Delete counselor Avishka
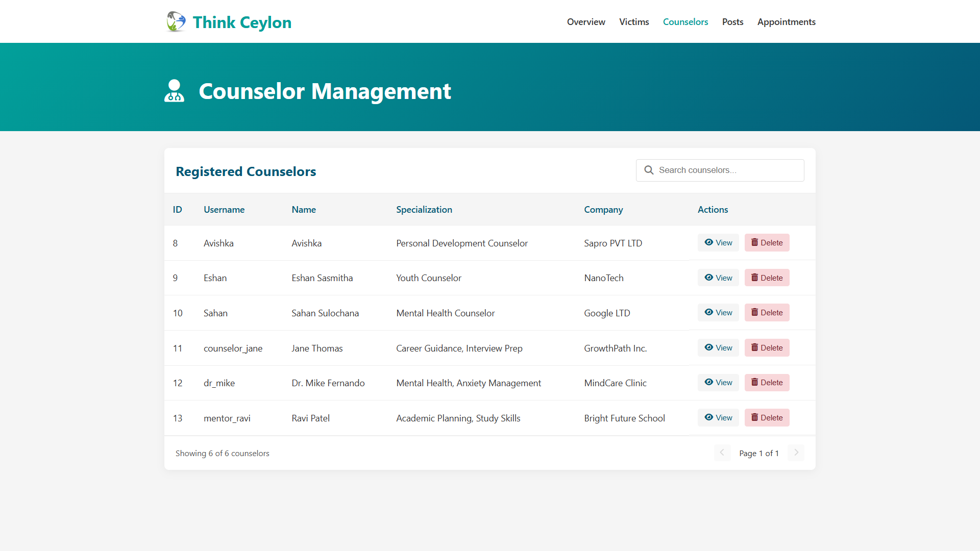This screenshot has width=980, height=551. (767, 243)
